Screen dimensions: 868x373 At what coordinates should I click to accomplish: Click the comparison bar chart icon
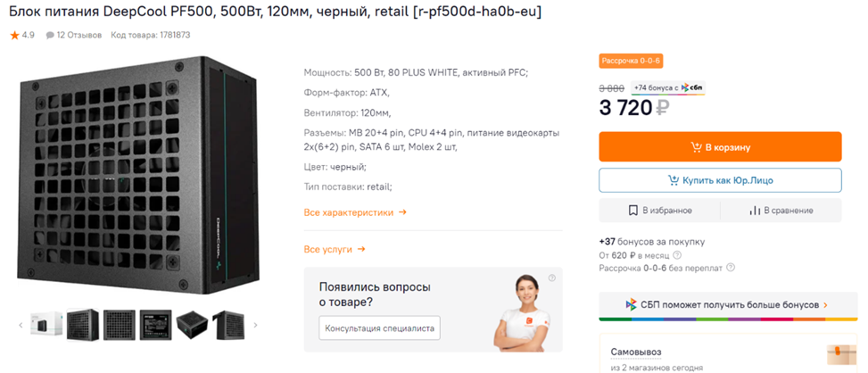[x=755, y=211]
